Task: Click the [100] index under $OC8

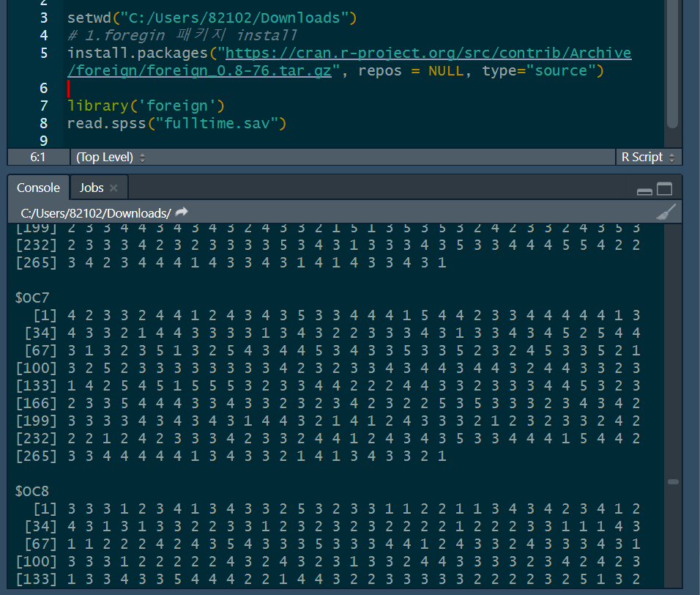Action: tap(37, 561)
